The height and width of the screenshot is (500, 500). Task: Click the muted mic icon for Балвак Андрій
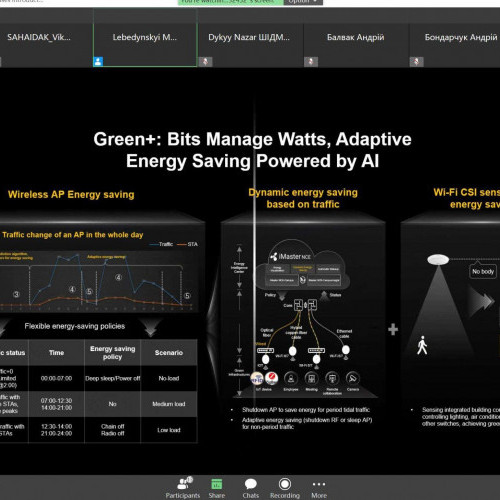[311, 62]
